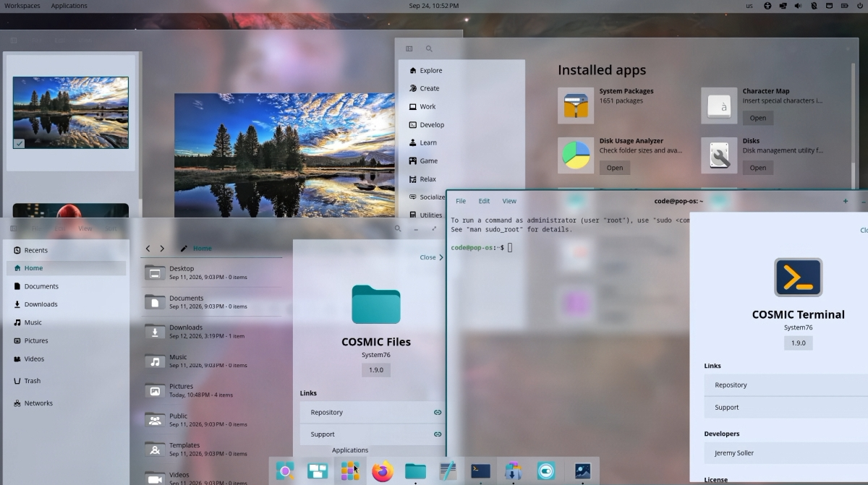
Task: Open Disks with its Open button
Action: 757,168
